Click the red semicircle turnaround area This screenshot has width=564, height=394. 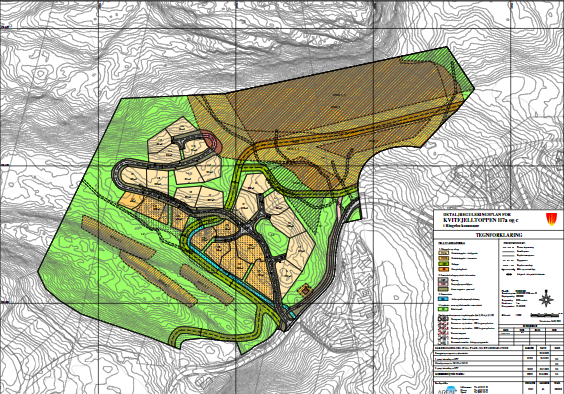coord(213,141)
